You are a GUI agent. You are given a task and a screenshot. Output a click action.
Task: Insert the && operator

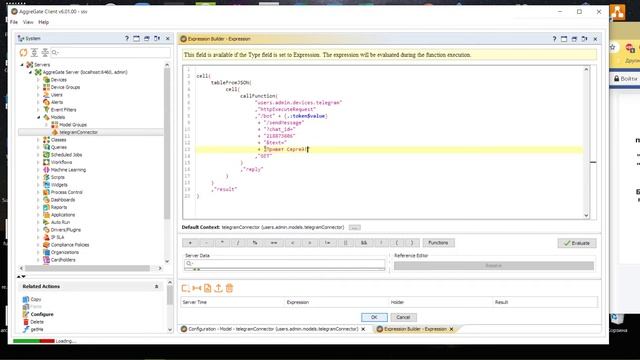364,243
